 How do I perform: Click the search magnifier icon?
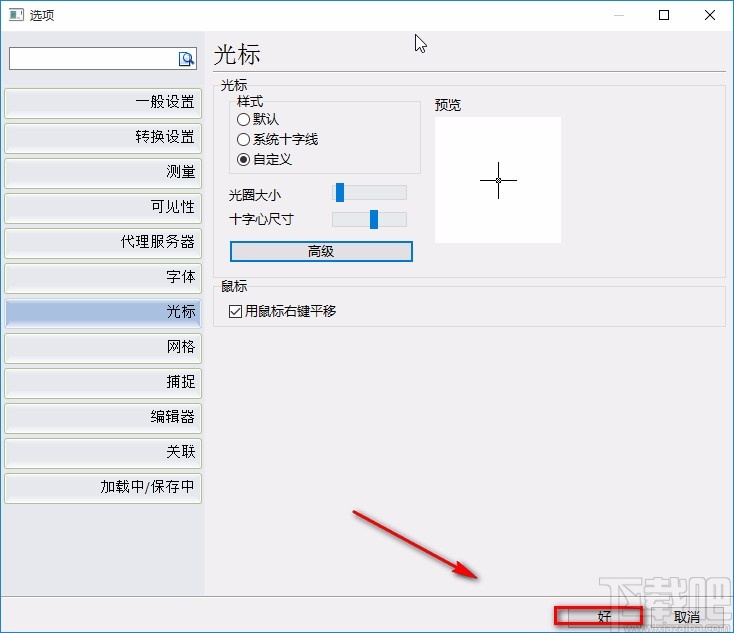click(x=186, y=59)
